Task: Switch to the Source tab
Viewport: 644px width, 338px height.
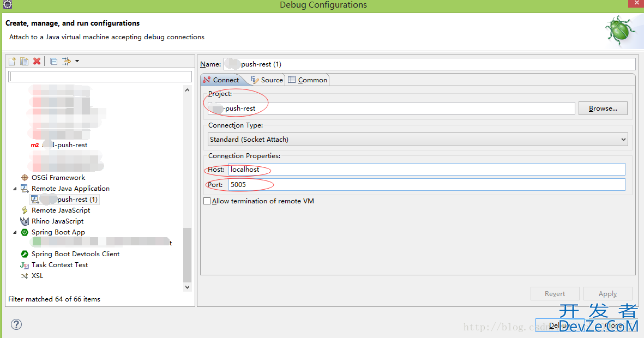Action: [x=267, y=80]
